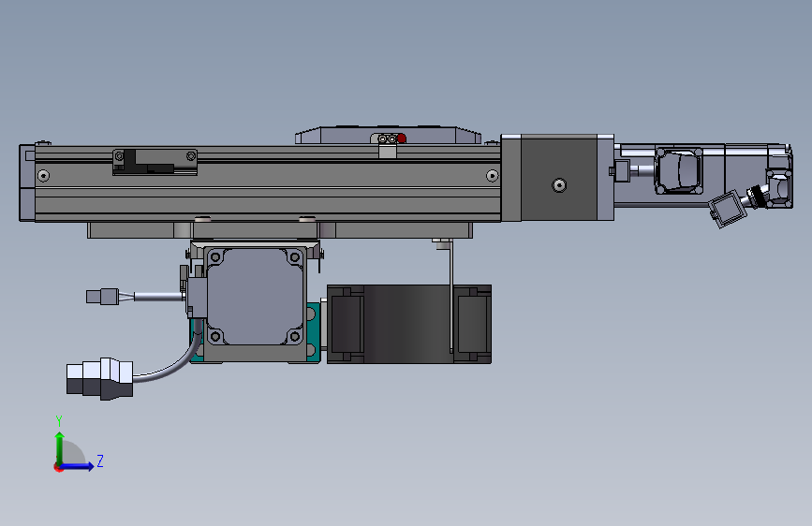812x526 pixels.
Task: Click the green Y axis arrow of the triad
Action: point(60,449)
